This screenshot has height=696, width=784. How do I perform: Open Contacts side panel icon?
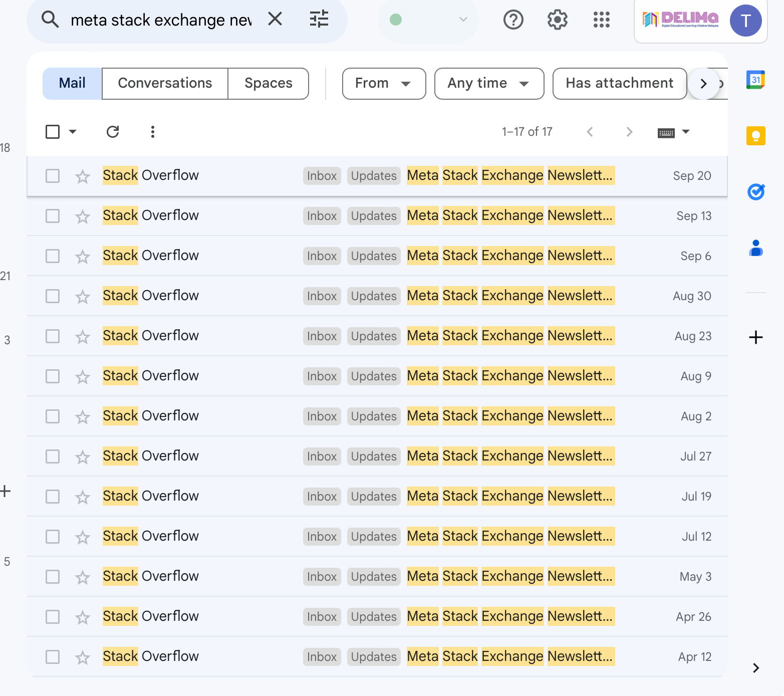755,248
